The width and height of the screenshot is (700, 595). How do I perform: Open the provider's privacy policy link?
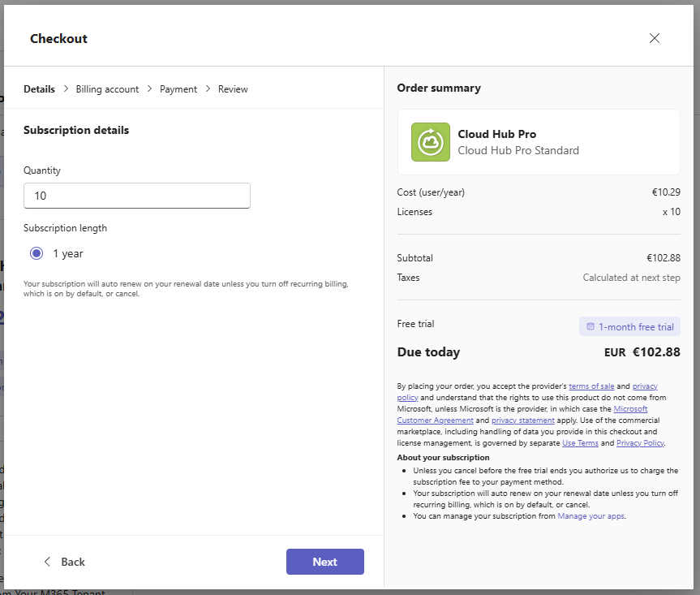pyautogui.click(x=645, y=386)
